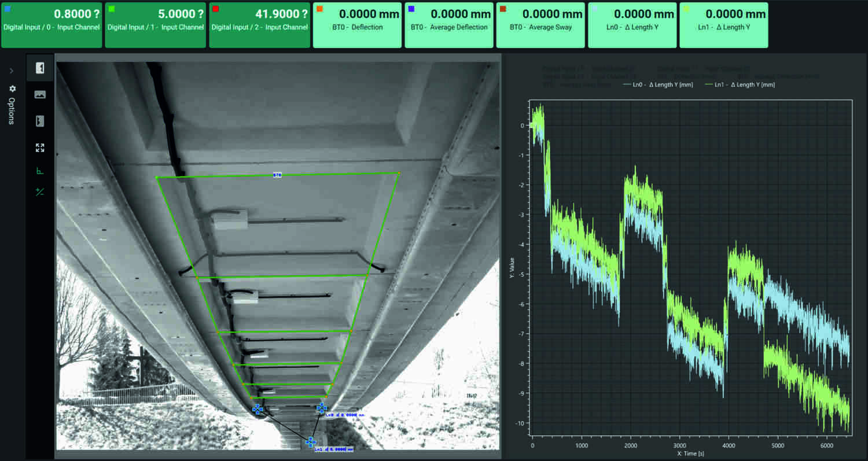Click the green color swatch on Digital Input / 1 tile
The height and width of the screenshot is (461, 868).
pos(111,9)
